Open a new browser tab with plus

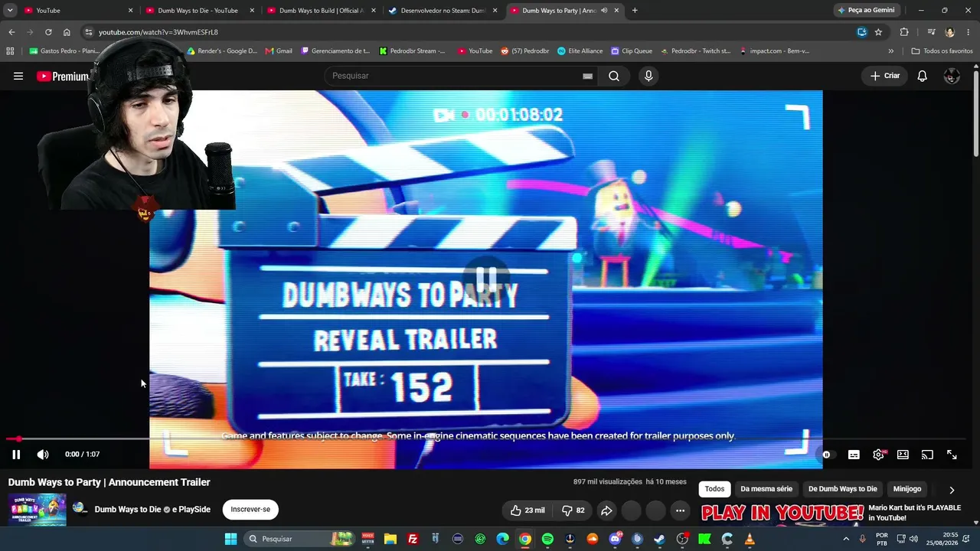(635, 11)
